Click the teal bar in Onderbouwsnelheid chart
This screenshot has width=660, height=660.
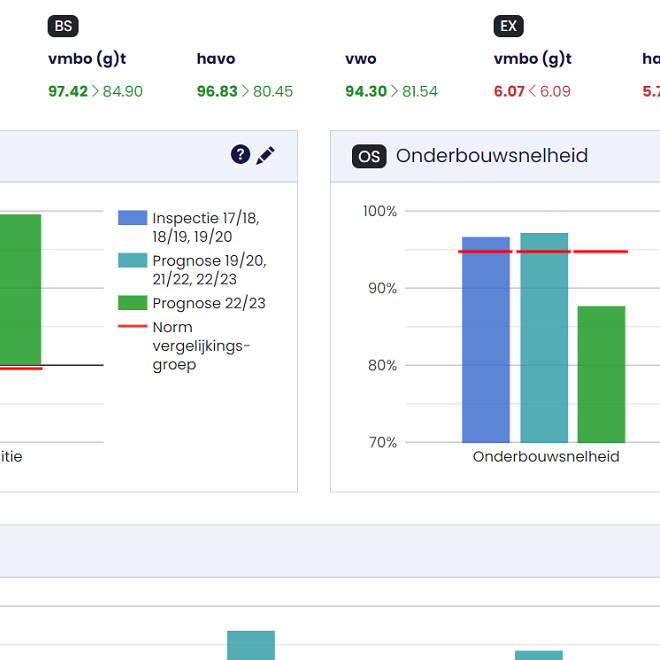544,338
